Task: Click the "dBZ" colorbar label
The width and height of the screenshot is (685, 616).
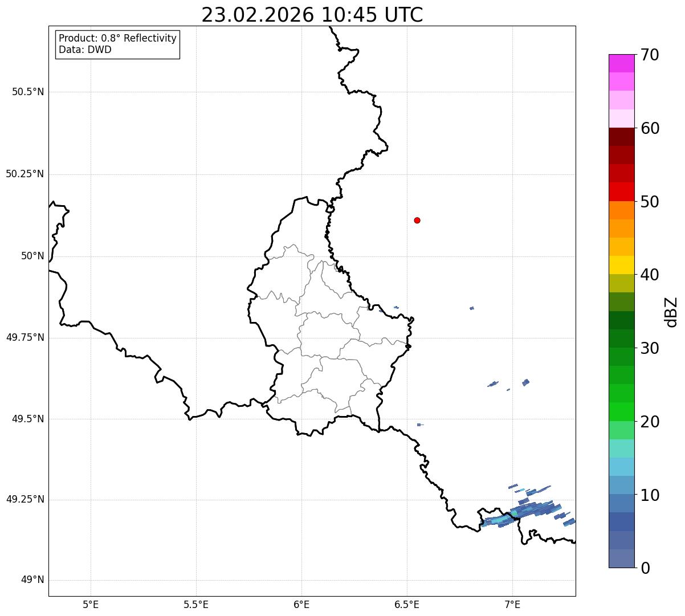Action: (x=671, y=312)
